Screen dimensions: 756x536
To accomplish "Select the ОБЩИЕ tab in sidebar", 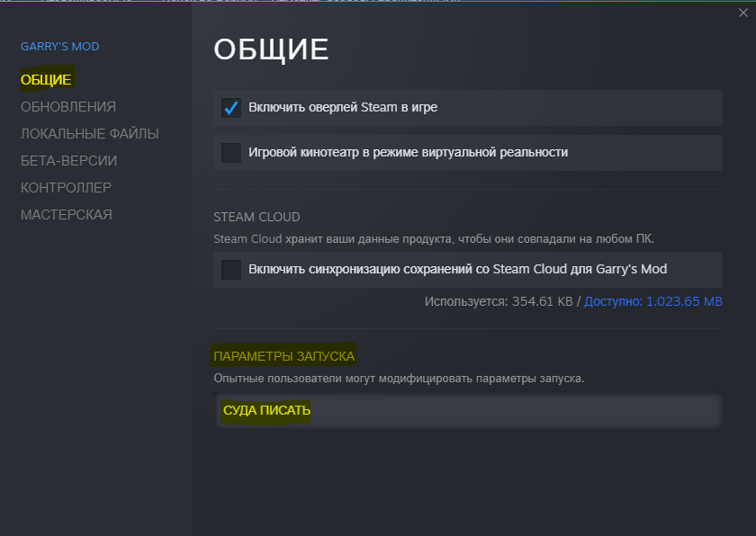I will pyautogui.click(x=46, y=80).
